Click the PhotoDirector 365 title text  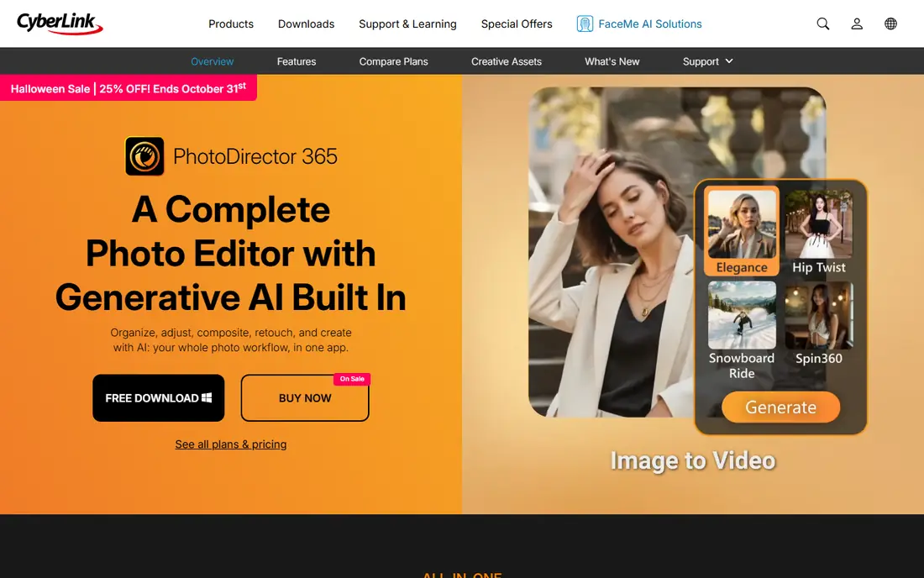point(255,156)
